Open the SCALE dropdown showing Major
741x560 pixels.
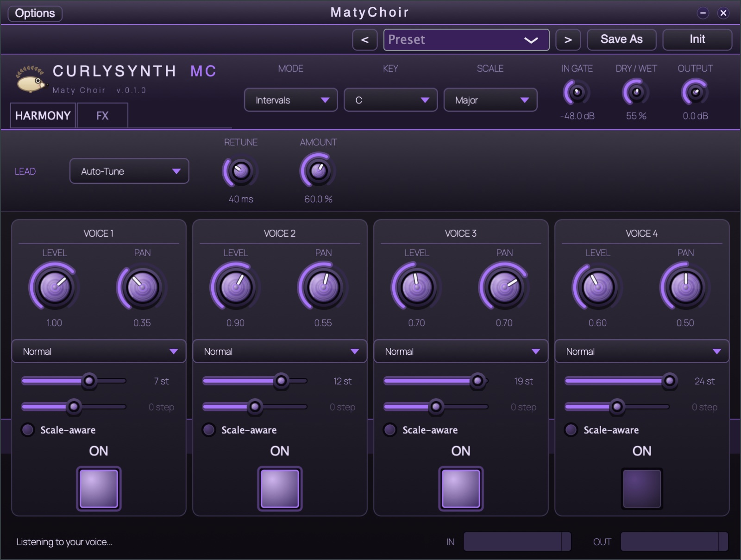point(490,100)
